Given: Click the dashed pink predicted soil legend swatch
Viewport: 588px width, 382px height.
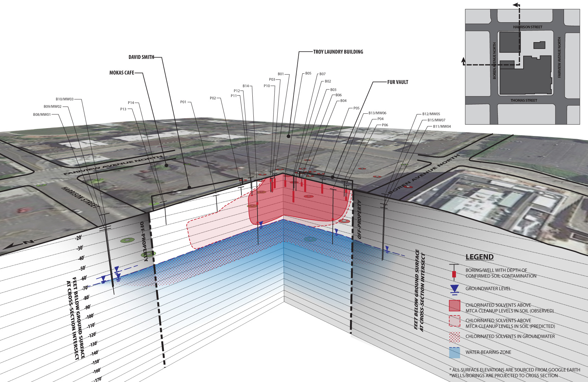Looking at the screenshot, I should pyautogui.click(x=455, y=321).
